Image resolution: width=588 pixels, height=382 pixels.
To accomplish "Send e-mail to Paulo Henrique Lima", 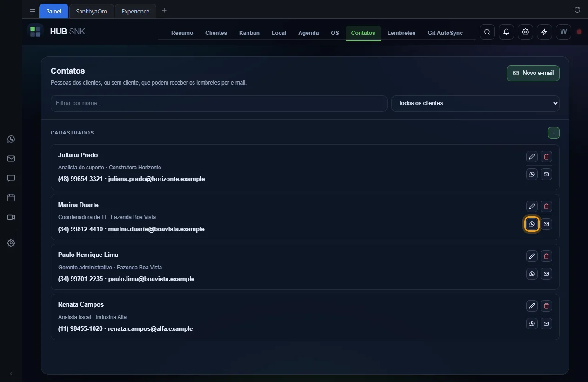I will [x=546, y=274].
